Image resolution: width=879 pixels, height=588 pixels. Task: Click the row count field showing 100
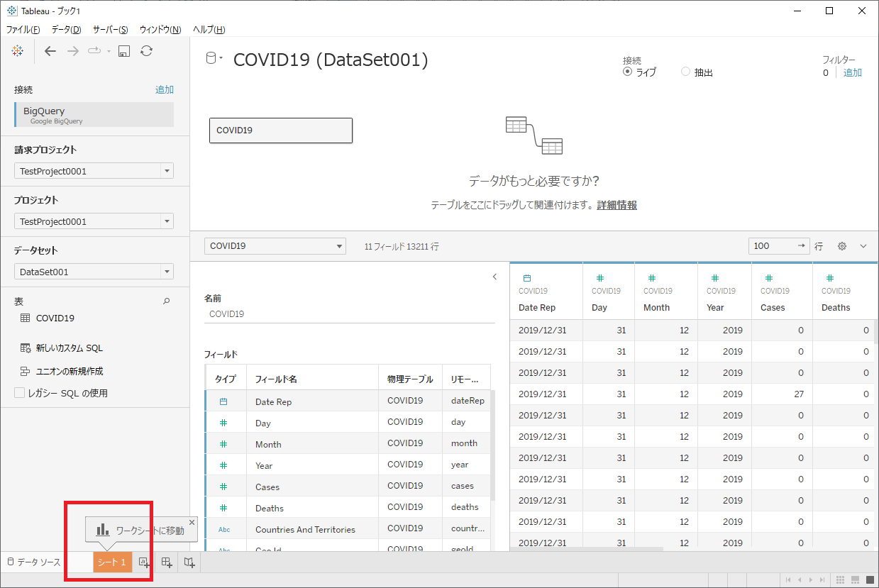pyautogui.click(x=780, y=246)
